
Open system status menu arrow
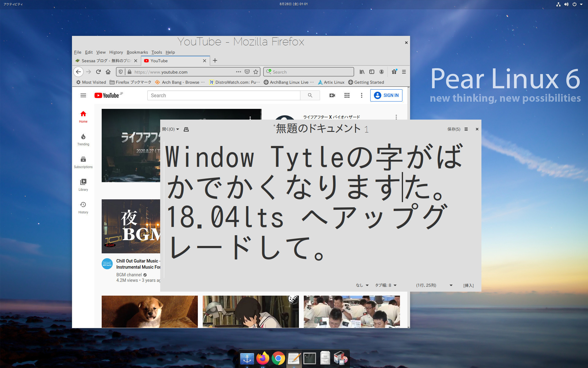(x=581, y=4)
